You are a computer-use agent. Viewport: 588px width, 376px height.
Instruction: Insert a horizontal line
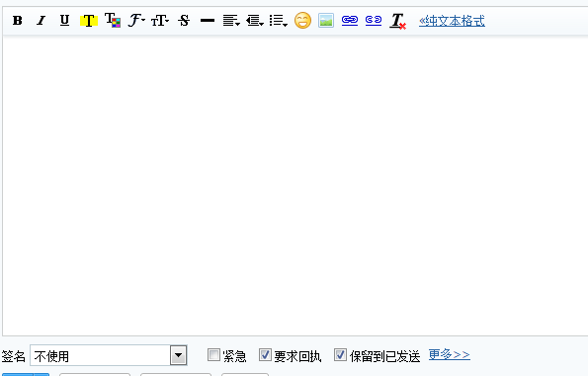(208, 21)
